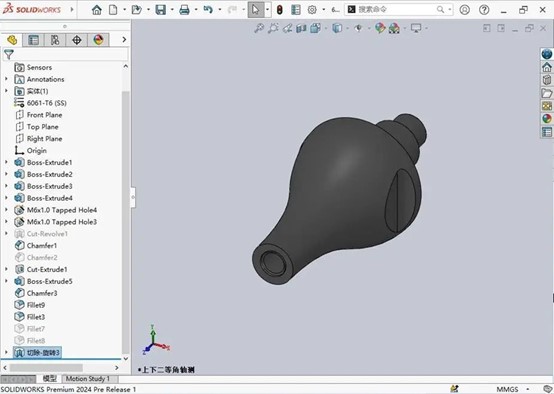
Task: Open the MMGS unit system dropdown
Action: tap(528, 389)
